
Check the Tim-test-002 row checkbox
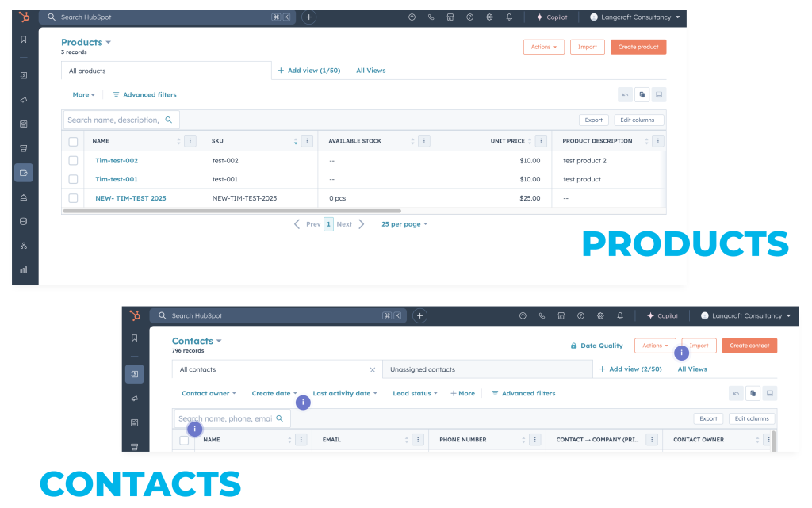click(x=73, y=160)
